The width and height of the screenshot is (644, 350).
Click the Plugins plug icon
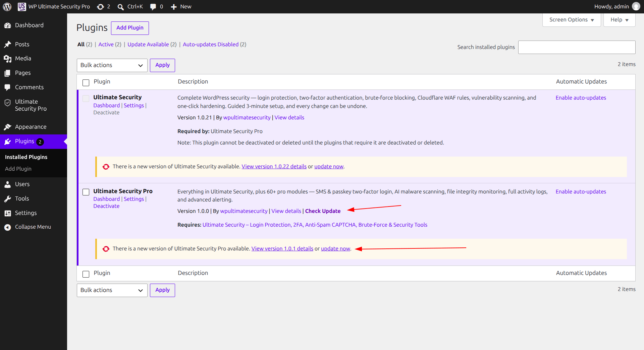coord(8,141)
